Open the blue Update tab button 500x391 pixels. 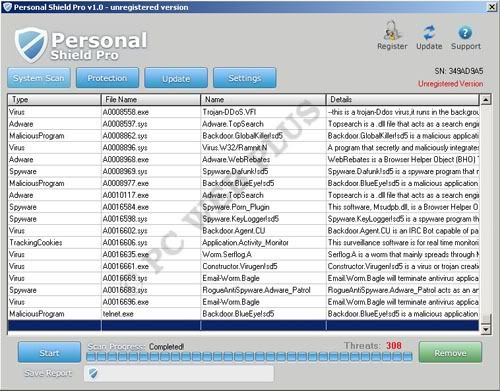click(x=176, y=78)
